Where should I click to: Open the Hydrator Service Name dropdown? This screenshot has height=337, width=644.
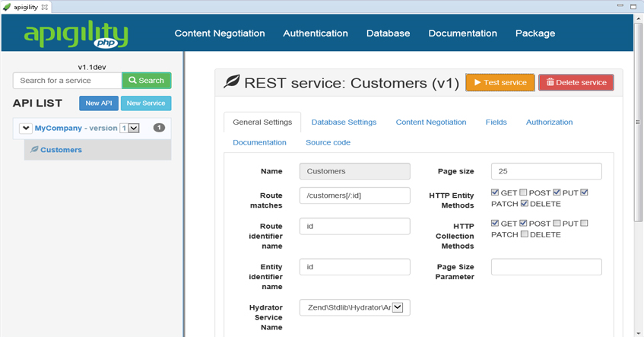click(398, 307)
